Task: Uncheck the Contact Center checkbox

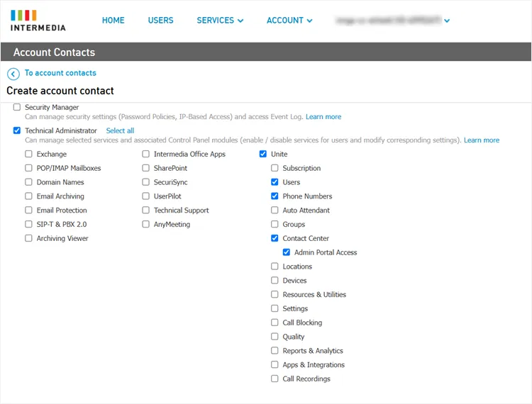Action: 275,238
